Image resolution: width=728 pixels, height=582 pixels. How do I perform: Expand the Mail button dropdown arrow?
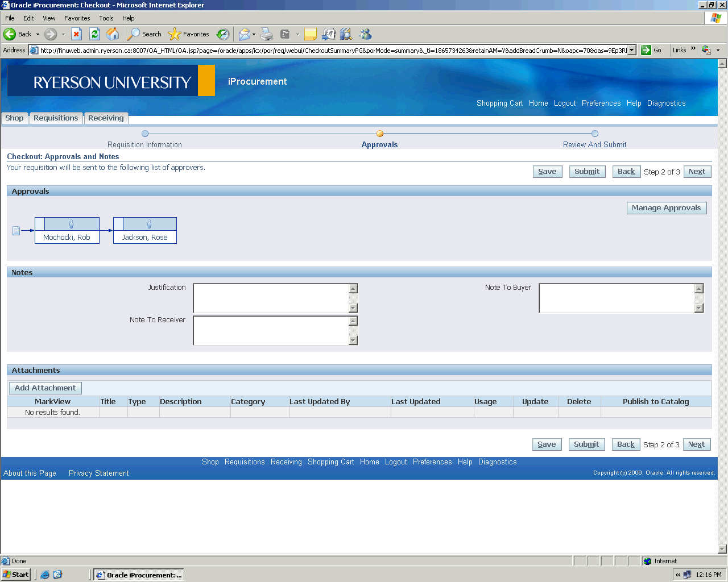[x=254, y=34]
